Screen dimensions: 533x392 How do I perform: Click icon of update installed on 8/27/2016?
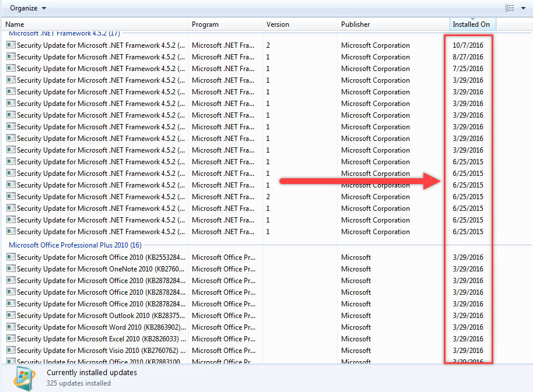tap(10, 57)
